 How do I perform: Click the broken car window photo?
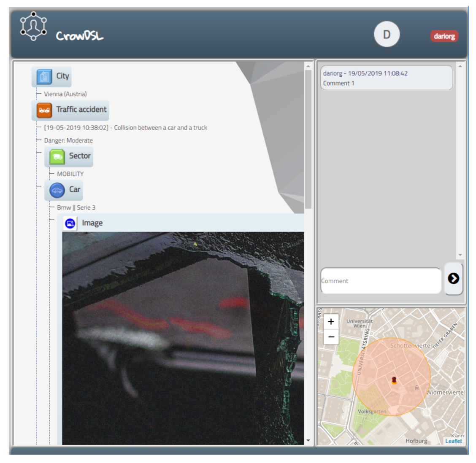pos(183,337)
